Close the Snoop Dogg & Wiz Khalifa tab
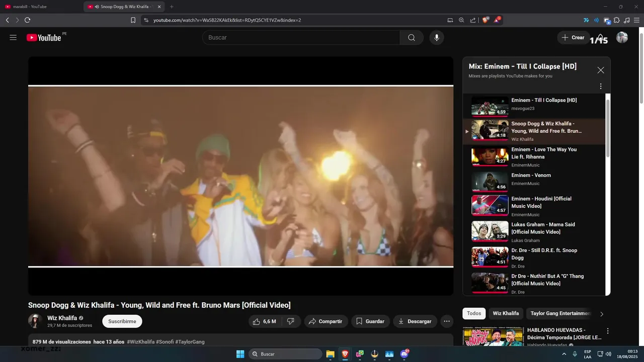The height and width of the screenshot is (362, 644). pos(159,7)
